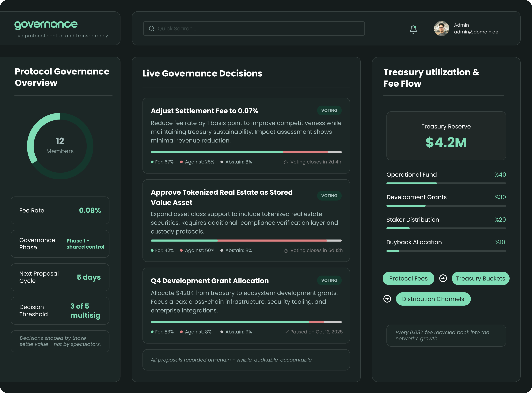532x393 pixels.
Task: Click the search magnifier icon
Action: coord(151,29)
